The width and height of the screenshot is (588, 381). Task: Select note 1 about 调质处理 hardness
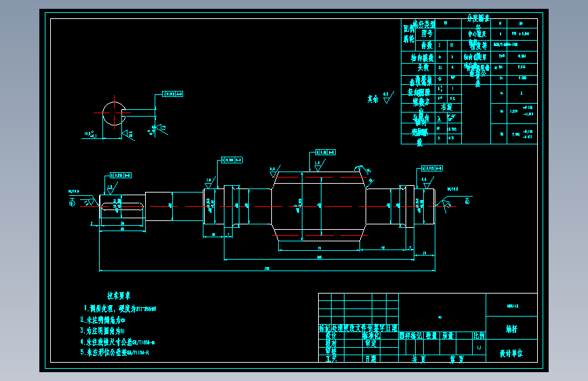(x=119, y=308)
